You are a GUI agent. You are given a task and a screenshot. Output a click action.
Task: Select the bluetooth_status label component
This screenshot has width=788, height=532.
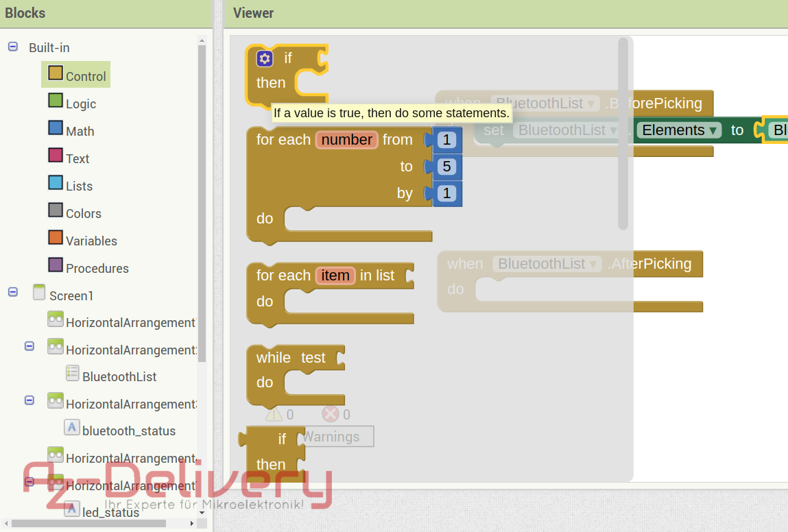120,430
